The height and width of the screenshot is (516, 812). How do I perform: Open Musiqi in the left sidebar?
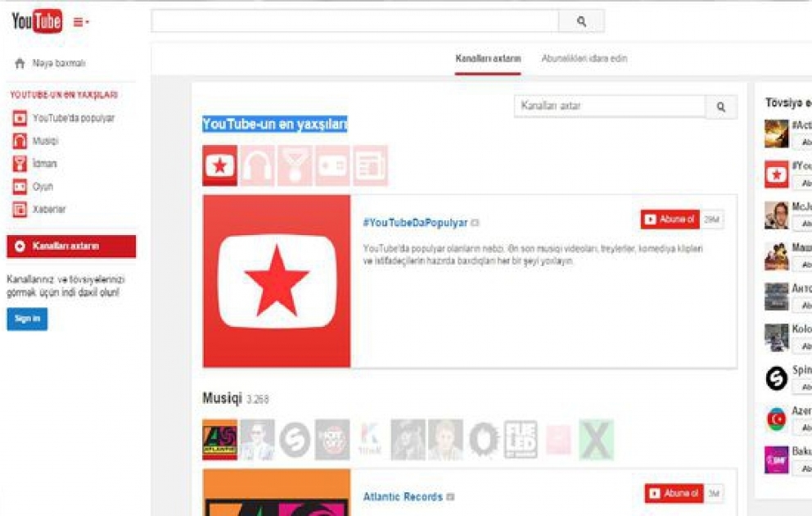(36, 141)
